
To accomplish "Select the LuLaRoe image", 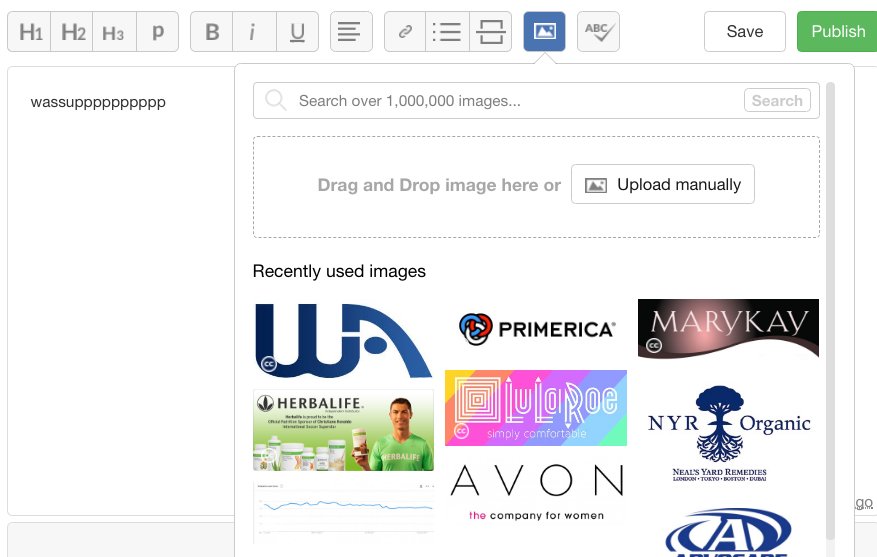I will point(536,408).
